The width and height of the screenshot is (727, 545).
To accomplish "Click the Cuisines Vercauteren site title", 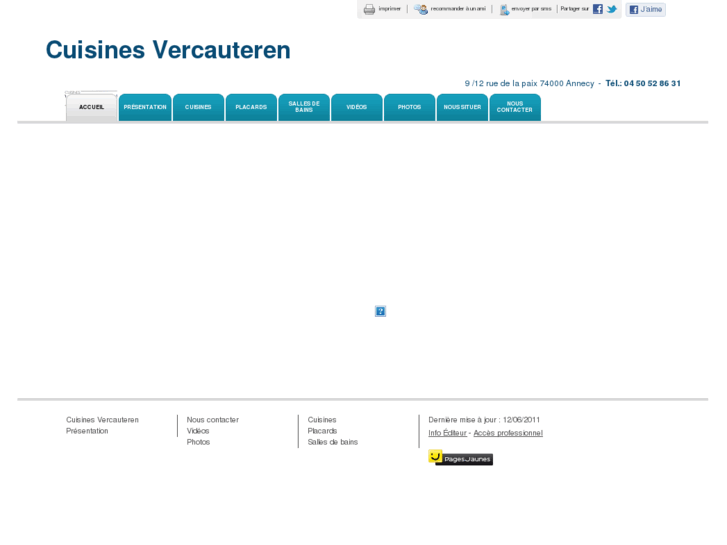I will pyautogui.click(x=168, y=50).
